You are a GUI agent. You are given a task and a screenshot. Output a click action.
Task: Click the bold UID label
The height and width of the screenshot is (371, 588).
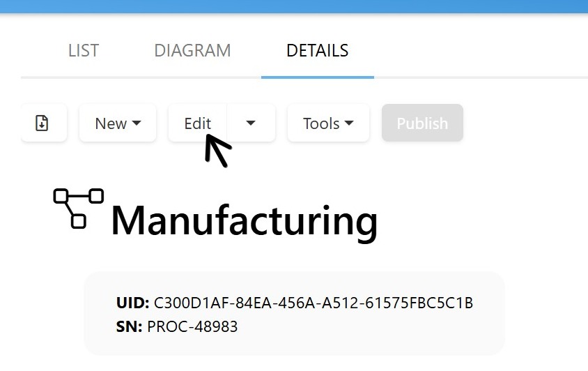coord(133,303)
